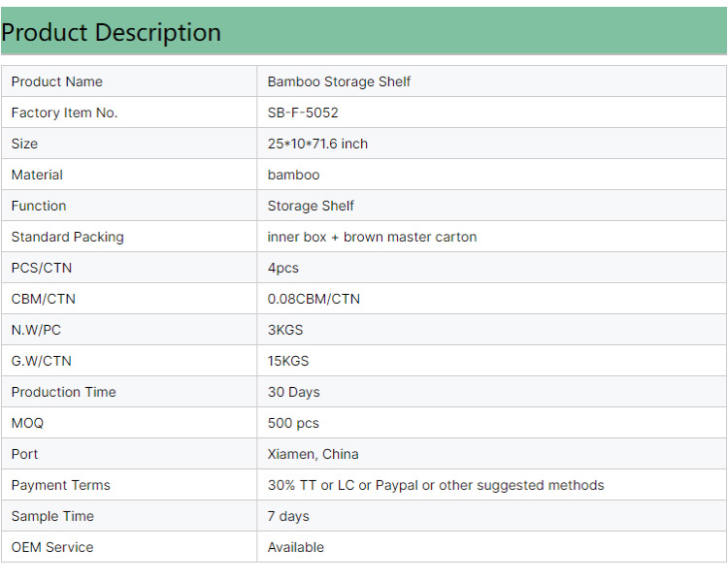Viewport: 728px width, 581px height.
Task: Click the 15KGS gross weight value
Action: click(288, 361)
